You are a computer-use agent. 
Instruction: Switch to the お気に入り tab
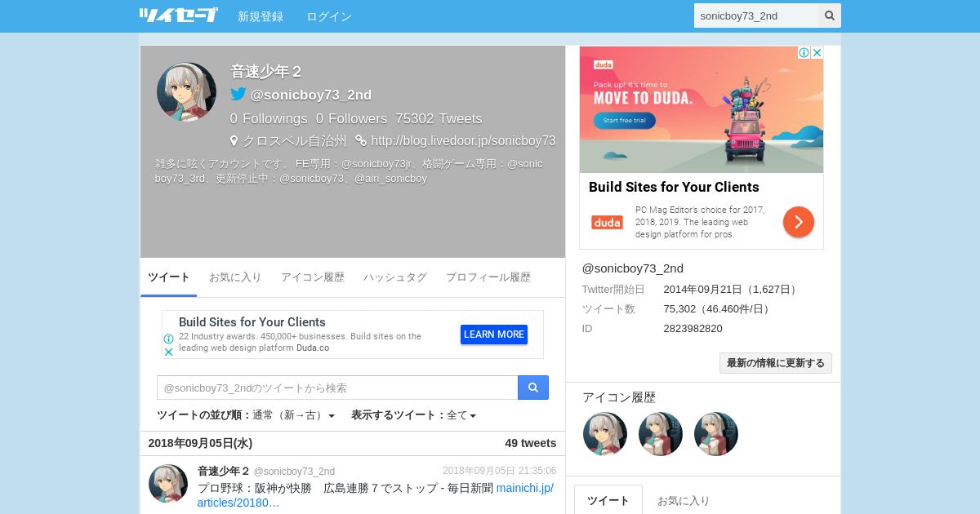[235, 277]
